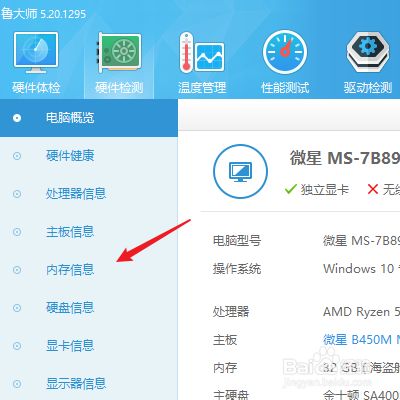Click the round computer monitor icon
400x400 pixels.
pyautogui.click(x=240, y=171)
